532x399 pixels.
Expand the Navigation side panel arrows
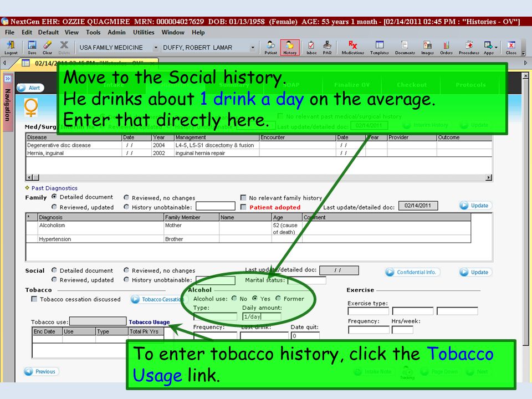pyautogui.click(x=7, y=79)
